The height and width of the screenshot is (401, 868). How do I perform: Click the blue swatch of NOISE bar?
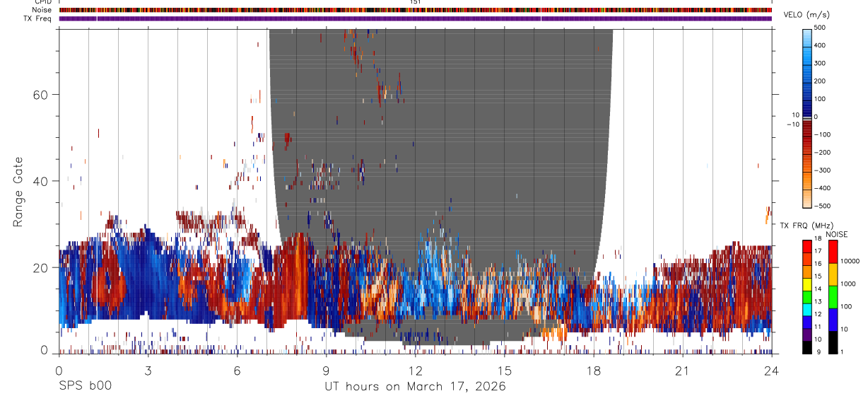click(x=833, y=320)
